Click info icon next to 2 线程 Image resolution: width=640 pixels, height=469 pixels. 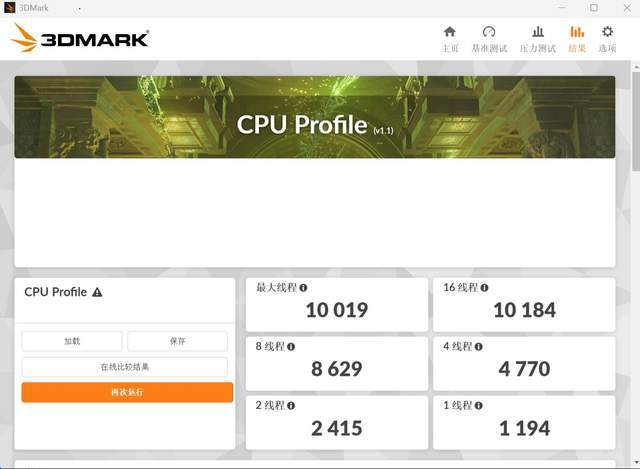click(291, 405)
